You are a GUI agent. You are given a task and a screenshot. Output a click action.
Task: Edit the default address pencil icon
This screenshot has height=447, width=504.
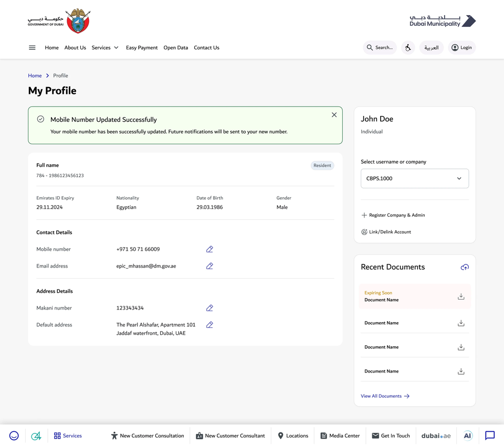tap(209, 325)
